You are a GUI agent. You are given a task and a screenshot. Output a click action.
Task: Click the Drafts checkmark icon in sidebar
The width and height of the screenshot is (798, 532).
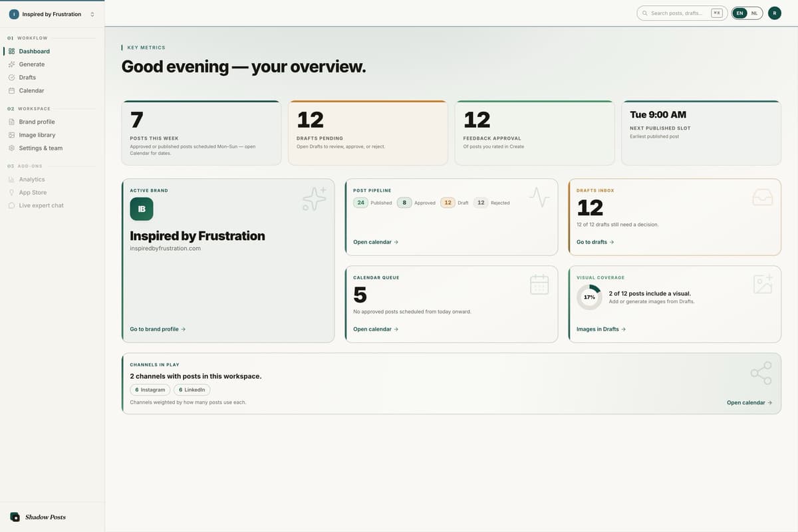pos(11,77)
